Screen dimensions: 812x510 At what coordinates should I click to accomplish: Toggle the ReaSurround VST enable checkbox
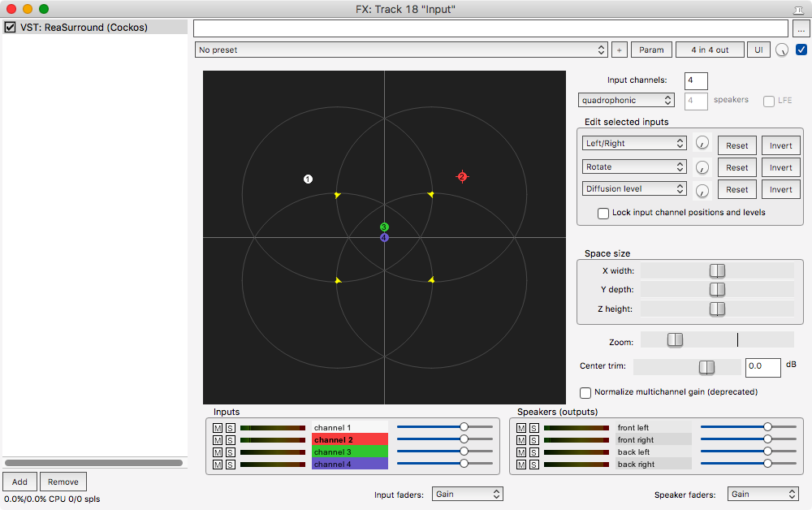click(10, 28)
